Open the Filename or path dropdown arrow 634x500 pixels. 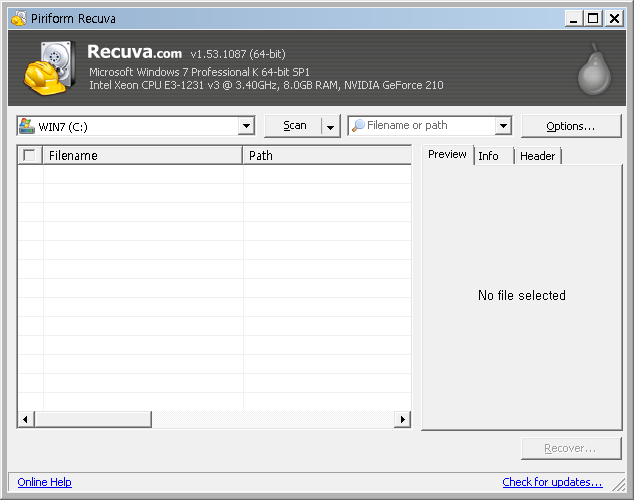point(503,126)
